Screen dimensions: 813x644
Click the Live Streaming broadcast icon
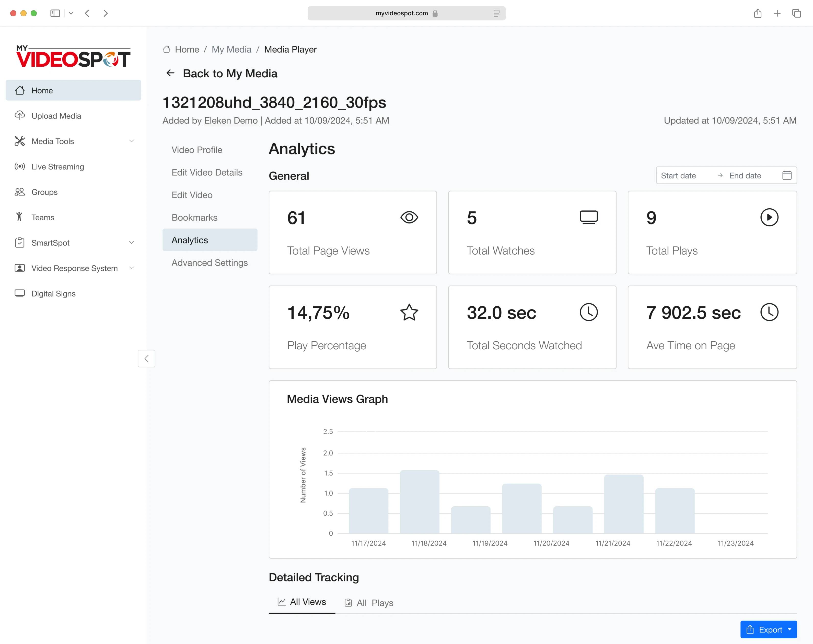tap(20, 166)
